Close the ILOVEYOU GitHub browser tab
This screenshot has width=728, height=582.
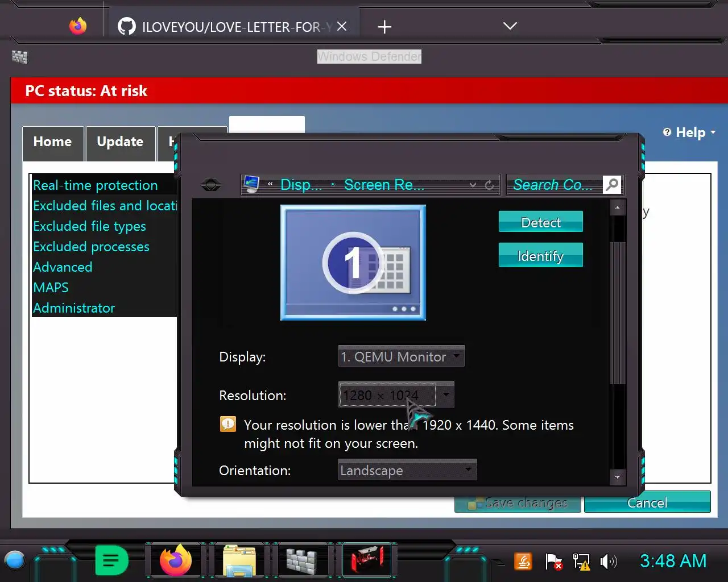click(x=342, y=26)
